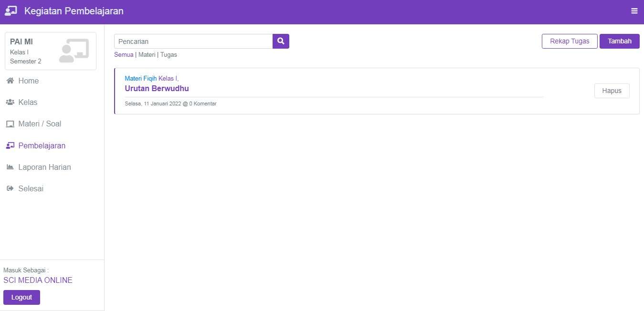This screenshot has width=644, height=311.
Task: Click the Home house icon
Action: 10,81
